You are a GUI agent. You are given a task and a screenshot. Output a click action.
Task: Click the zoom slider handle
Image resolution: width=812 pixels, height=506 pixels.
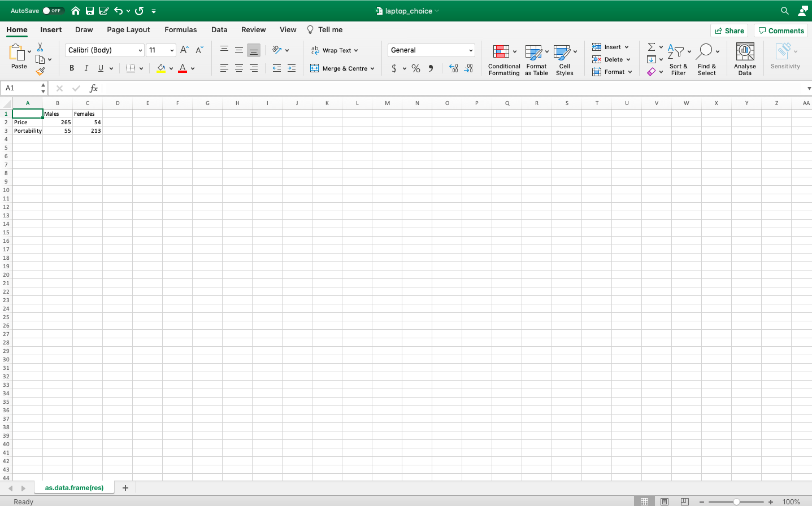pyautogui.click(x=736, y=501)
